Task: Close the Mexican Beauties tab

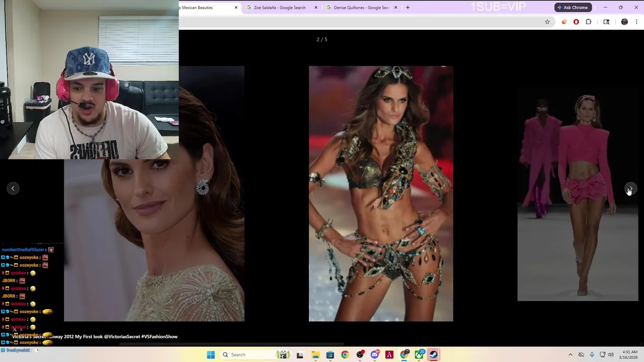Action: tap(236, 8)
